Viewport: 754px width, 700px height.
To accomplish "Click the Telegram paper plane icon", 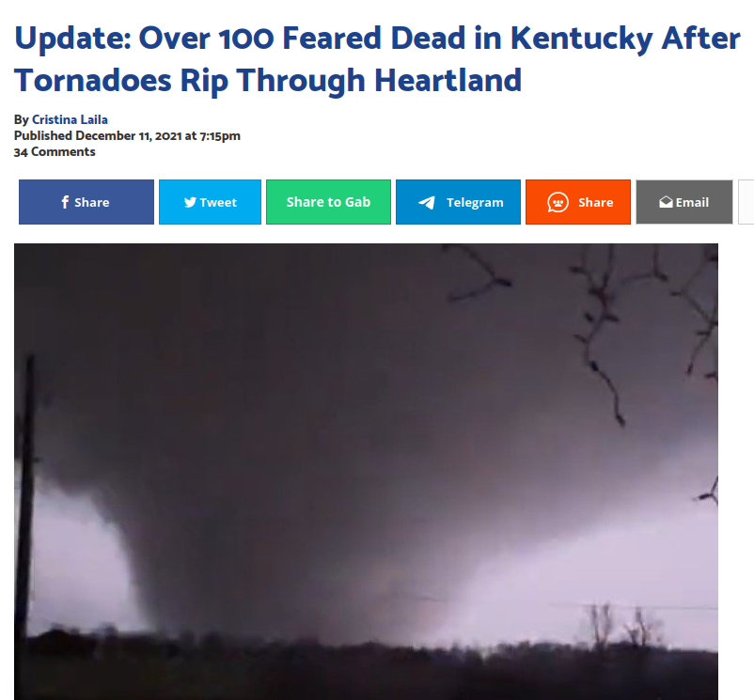I will click(427, 202).
